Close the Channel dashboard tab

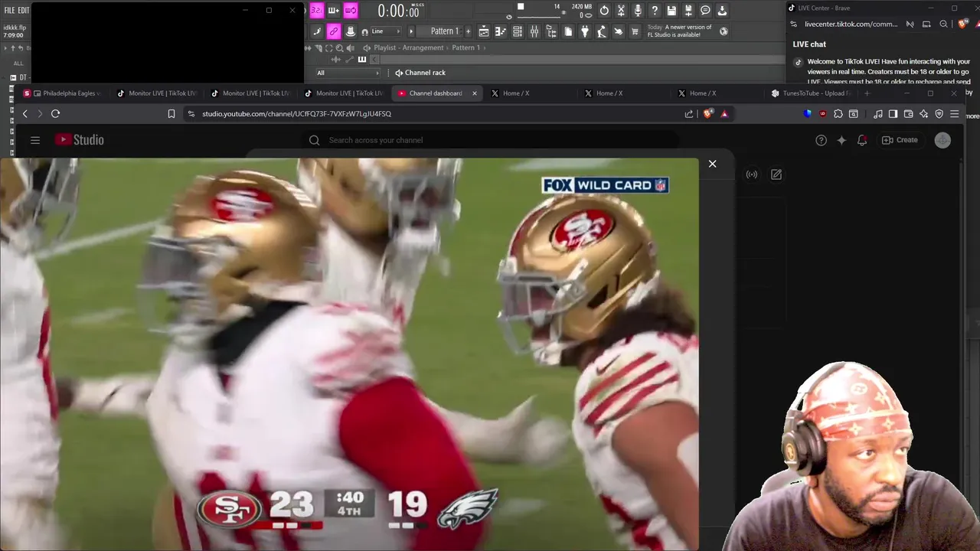click(475, 93)
